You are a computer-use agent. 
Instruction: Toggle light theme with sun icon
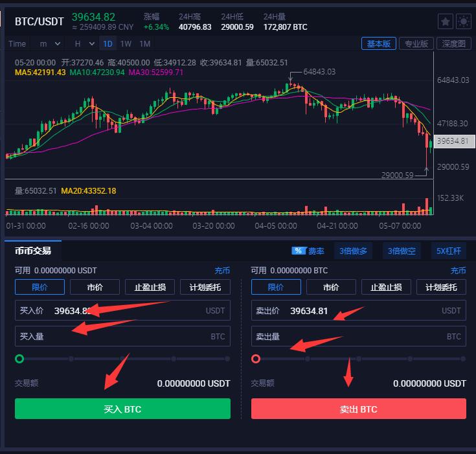coord(464,21)
